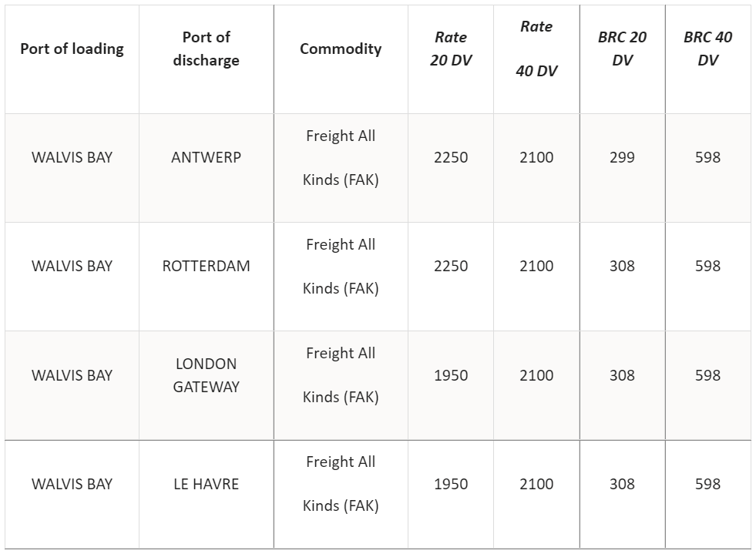Screen dimensions: 756x554
Task: Click the LE HAVRE cell
Action: [x=206, y=484]
